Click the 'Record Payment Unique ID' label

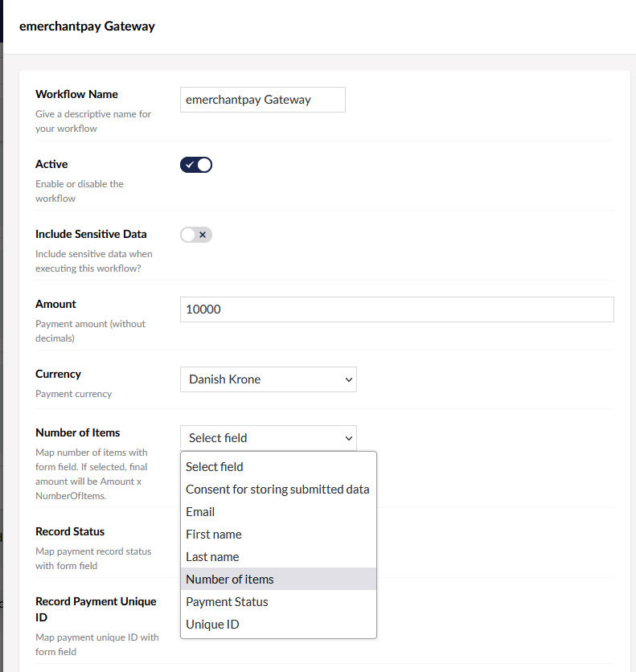click(96, 609)
